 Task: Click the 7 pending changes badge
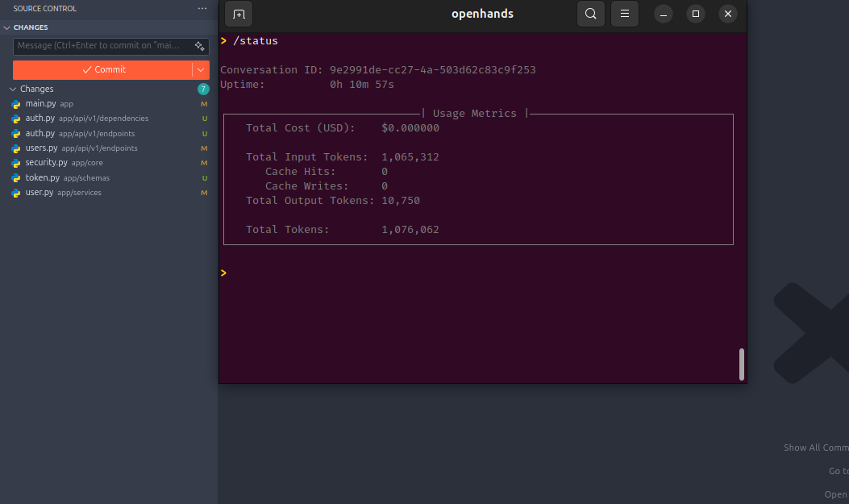point(203,89)
